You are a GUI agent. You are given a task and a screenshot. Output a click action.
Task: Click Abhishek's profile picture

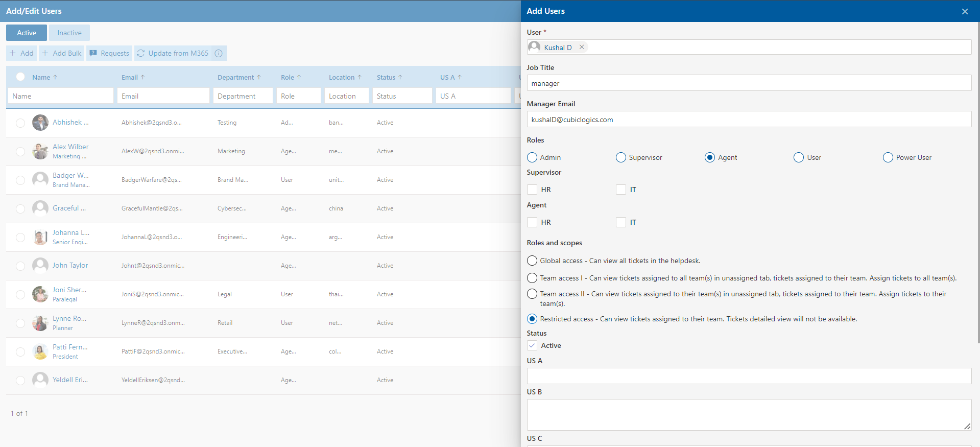40,123
